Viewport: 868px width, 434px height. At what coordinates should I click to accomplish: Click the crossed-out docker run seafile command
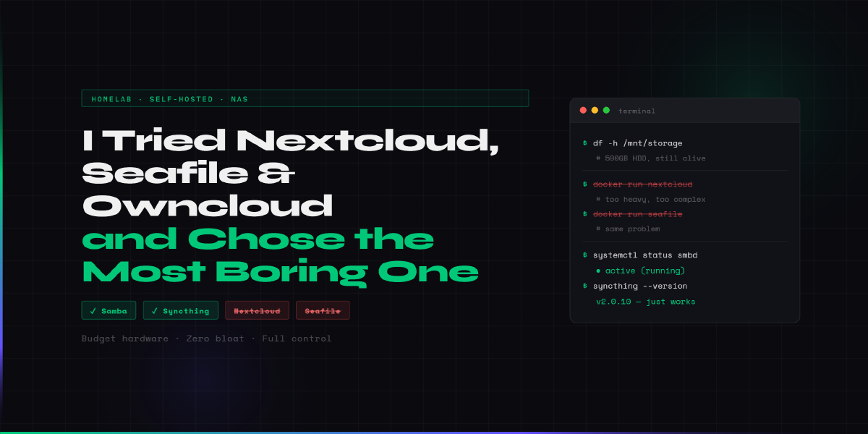[x=637, y=214]
